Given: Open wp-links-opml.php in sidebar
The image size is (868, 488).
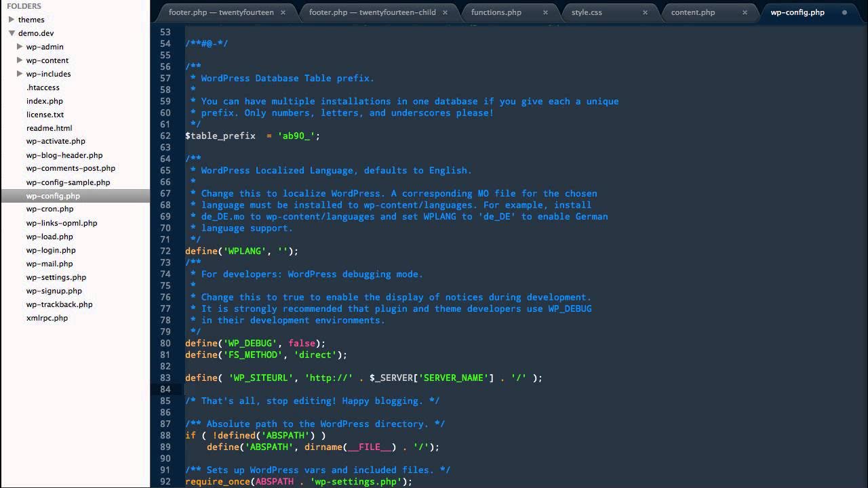Looking at the screenshot, I should pyautogui.click(x=62, y=223).
